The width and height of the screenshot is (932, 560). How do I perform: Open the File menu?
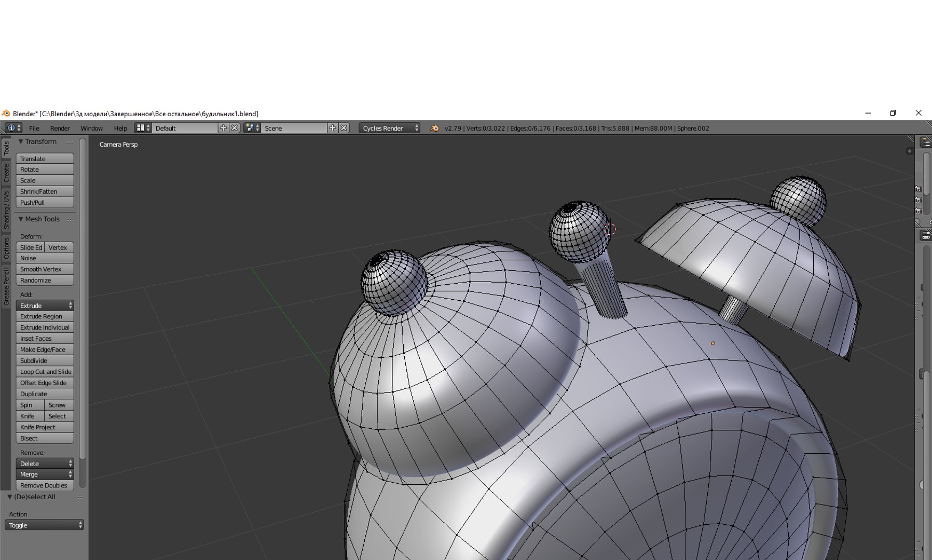pyautogui.click(x=34, y=128)
